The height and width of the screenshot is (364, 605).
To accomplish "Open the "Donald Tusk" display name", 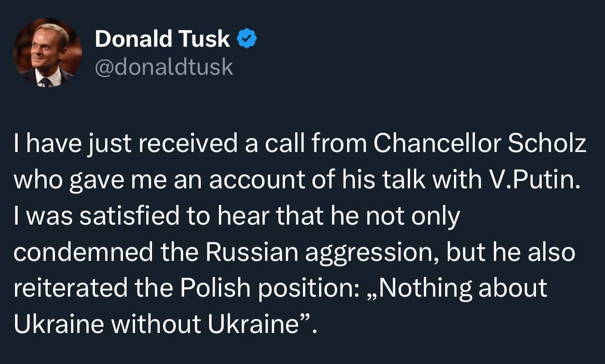I will (162, 38).
